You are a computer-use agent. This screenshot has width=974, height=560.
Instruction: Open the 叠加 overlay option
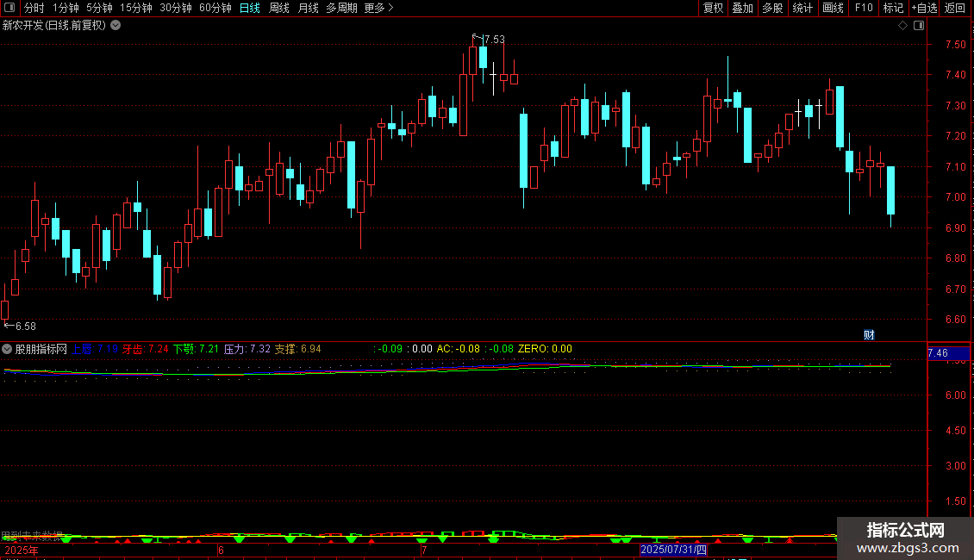(742, 8)
